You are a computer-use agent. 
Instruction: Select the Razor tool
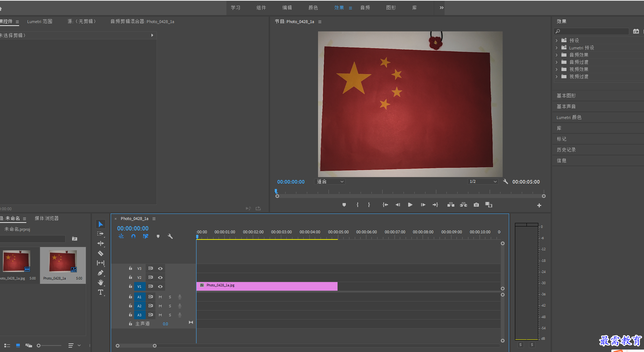pyautogui.click(x=101, y=253)
